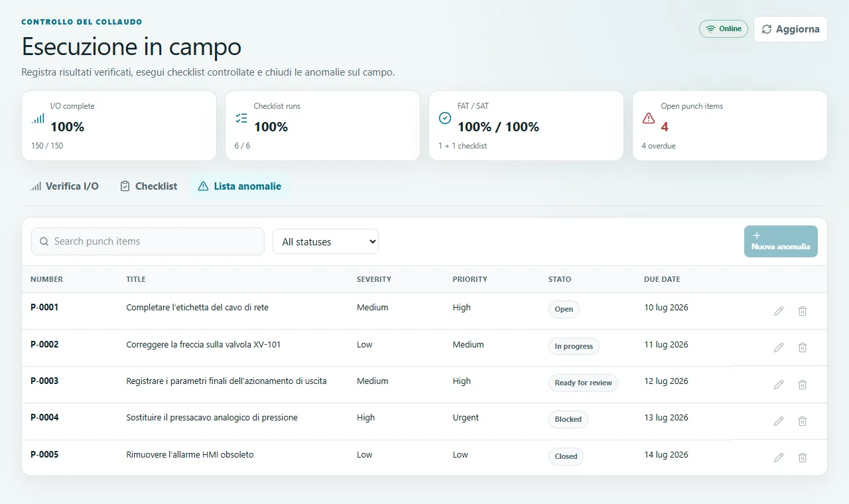Click the Aggiorna refresh button
Viewport: 849px width, 504px height.
(x=791, y=29)
